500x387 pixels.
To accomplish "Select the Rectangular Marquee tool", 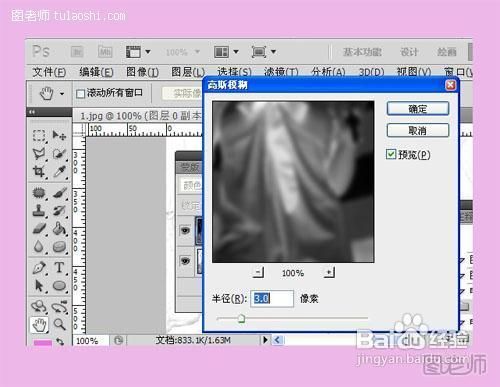I will point(39,136).
